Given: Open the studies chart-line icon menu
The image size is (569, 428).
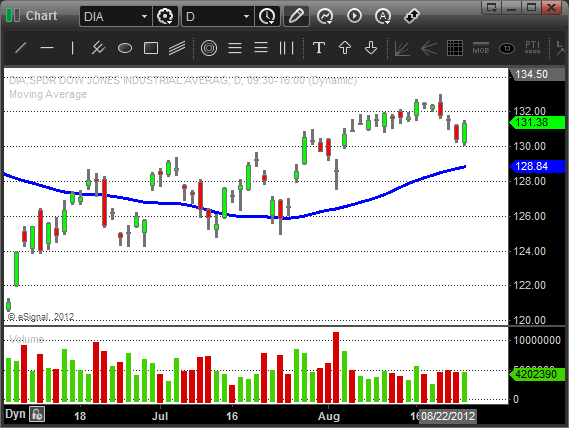Looking at the screenshot, I should pyautogui.click(x=325, y=16).
